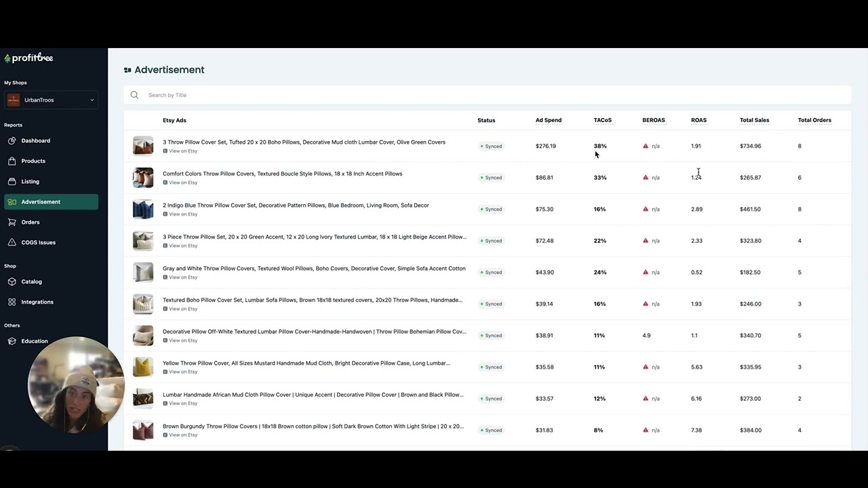This screenshot has height=488, width=868.
Task: Click the 38% TACoS value
Action: [x=600, y=146]
